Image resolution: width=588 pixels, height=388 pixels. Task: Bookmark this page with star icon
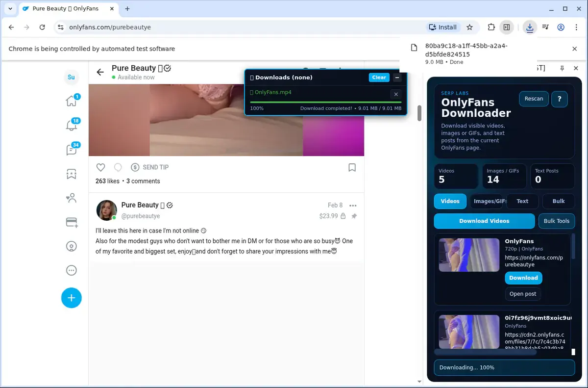[x=469, y=27]
